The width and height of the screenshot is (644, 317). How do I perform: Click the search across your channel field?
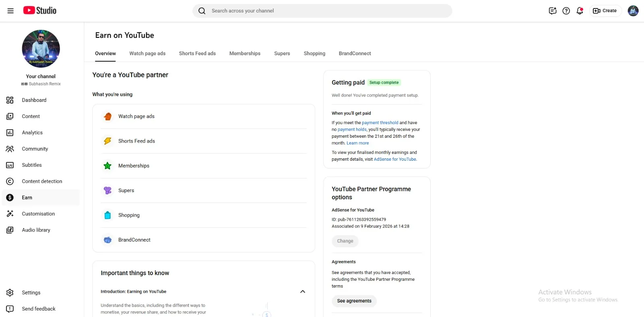tap(322, 11)
